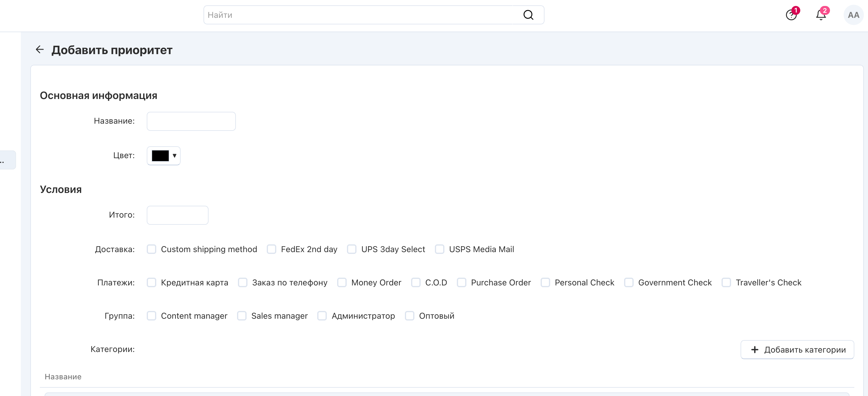Open the AA user avatar menu
Screen dimensions: 868x396
[853, 15]
